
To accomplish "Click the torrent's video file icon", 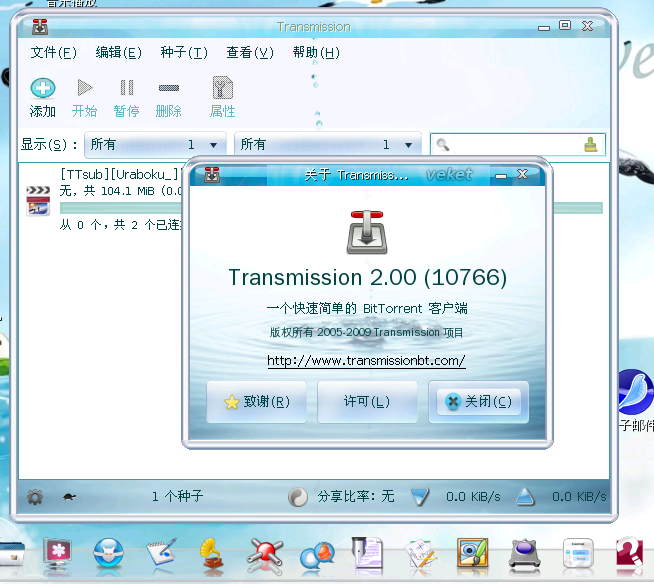I will pyautogui.click(x=38, y=201).
